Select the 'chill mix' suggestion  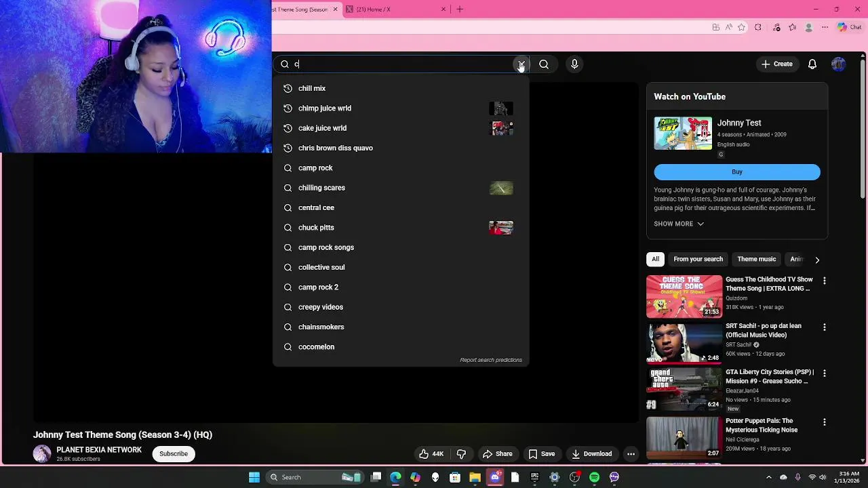tap(400, 88)
